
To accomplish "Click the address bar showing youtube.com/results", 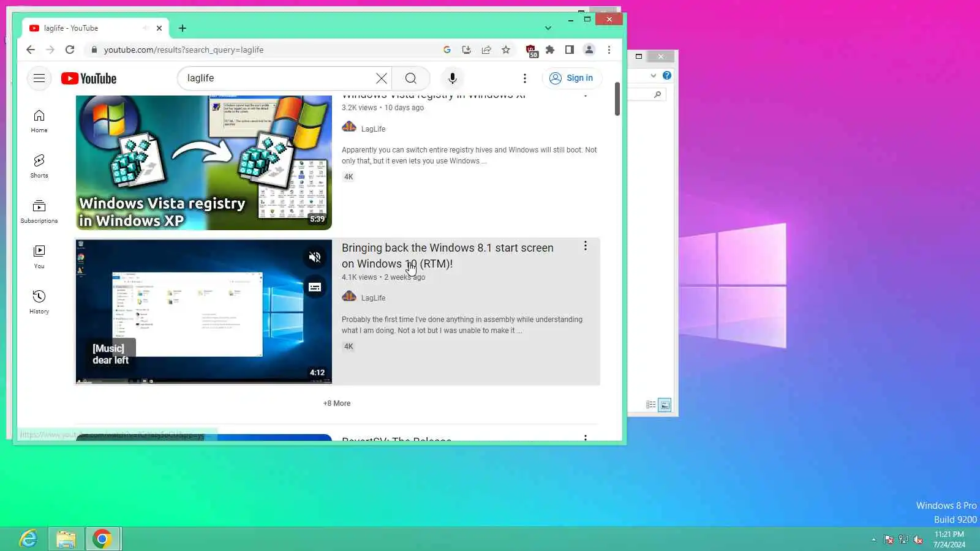I will coord(263,50).
